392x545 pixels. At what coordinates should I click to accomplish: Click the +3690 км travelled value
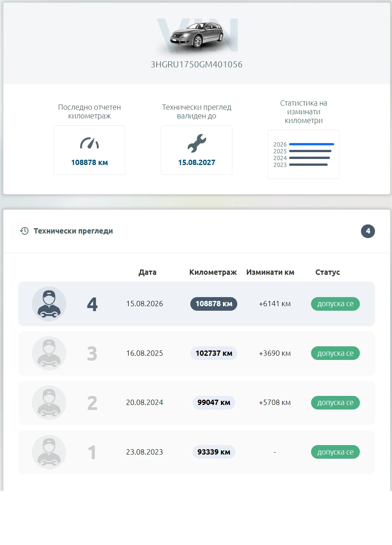pyautogui.click(x=275, y=353)
